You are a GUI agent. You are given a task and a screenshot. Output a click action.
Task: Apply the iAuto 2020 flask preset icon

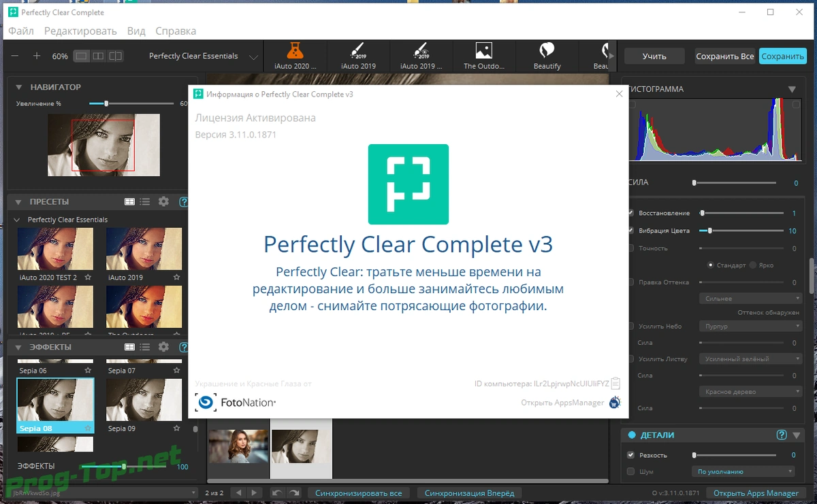[293, 50]
